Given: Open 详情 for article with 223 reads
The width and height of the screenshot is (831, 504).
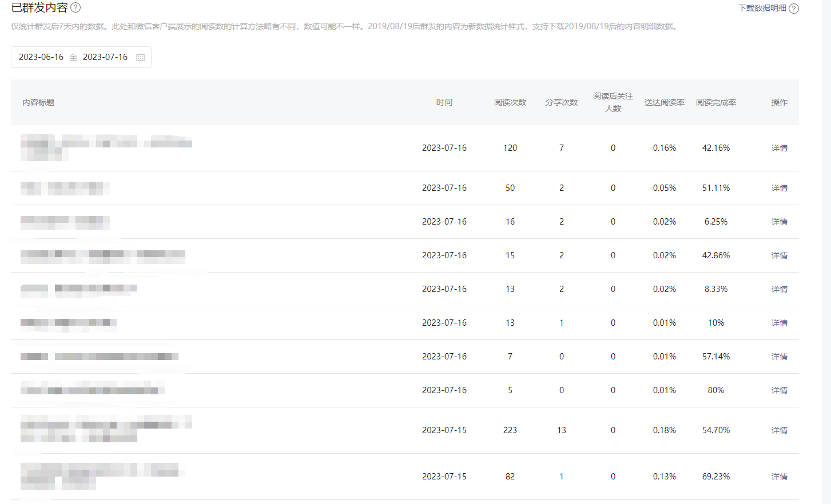Looking at the screenshot, I should (779, 430).
